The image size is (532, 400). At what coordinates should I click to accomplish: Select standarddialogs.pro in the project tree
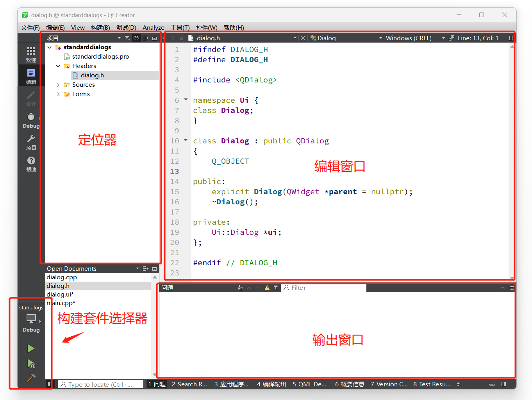click(100, 57)
